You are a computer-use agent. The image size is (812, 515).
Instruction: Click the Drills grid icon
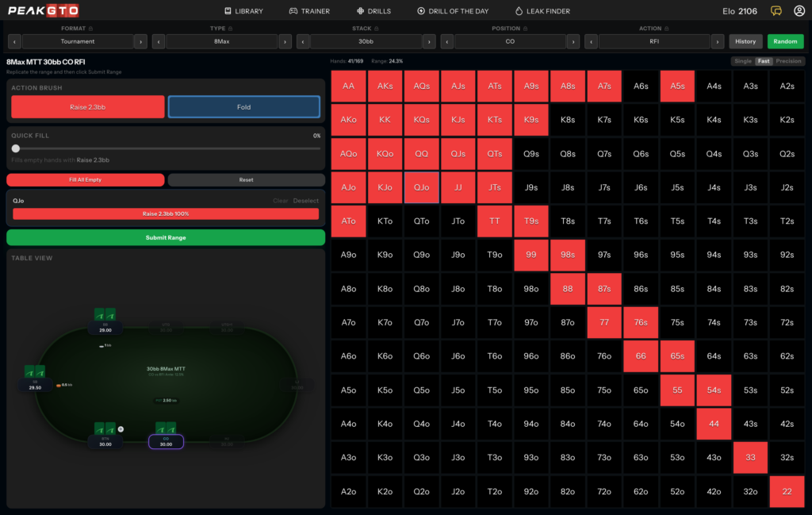(x=361, y=11)
